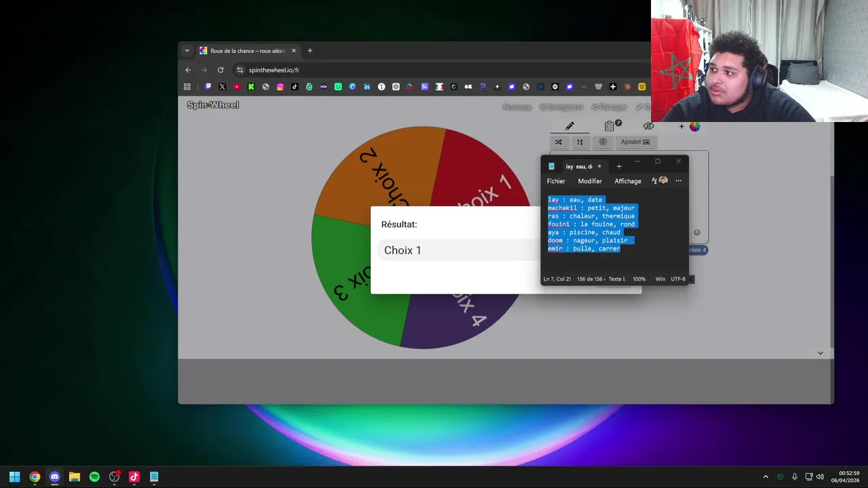This screenshot has height=488, width=868.
Task: Open the emoji picker in entries box
Action: tap(696, 232)
